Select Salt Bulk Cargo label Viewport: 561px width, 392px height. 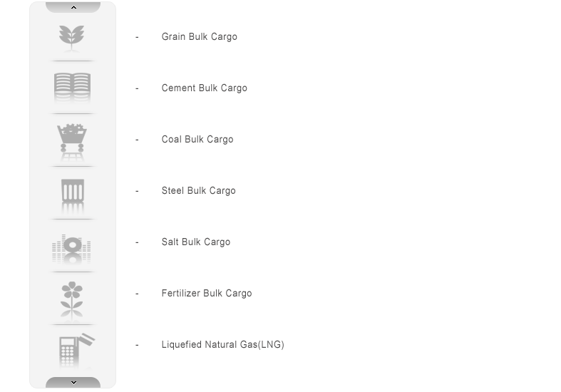pyautogui.click(x=196, y=242)
